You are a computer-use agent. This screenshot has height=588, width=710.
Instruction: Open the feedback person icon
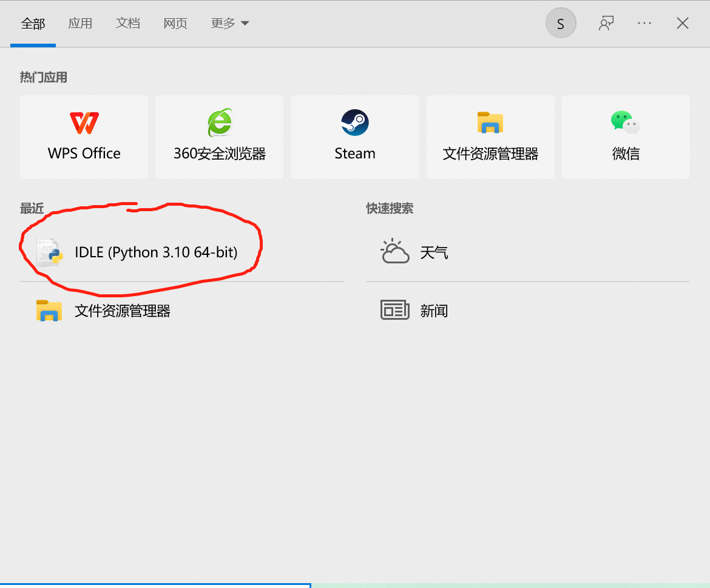(x=606, y=24)
